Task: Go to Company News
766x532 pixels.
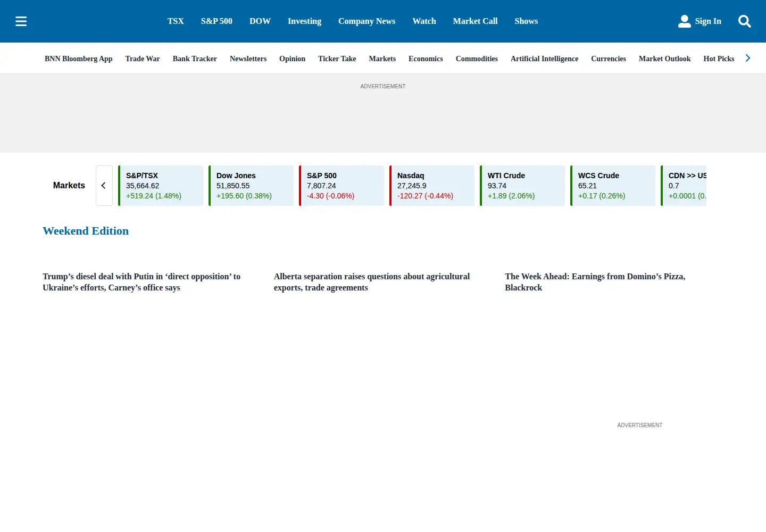Action: tap(367, 21)
